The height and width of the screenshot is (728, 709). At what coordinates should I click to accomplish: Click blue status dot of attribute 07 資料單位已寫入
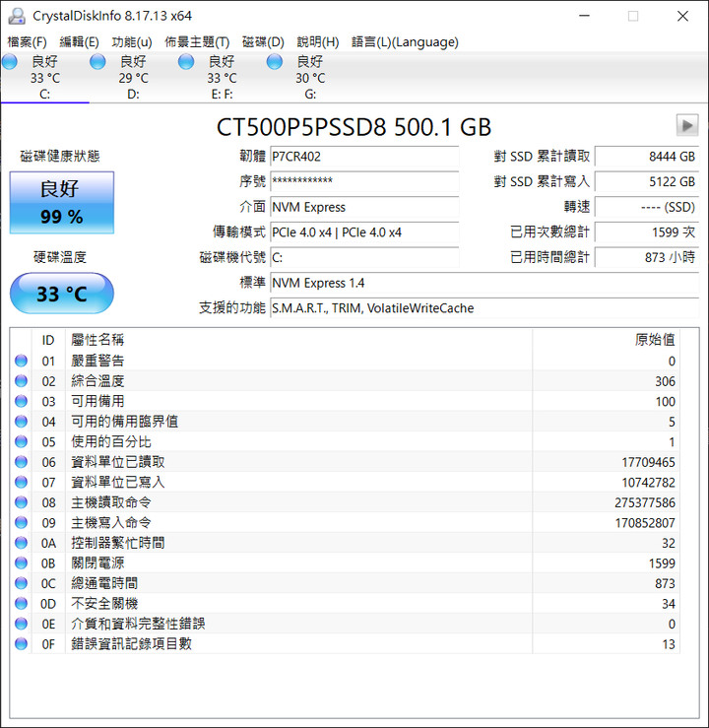click(21, 482)
